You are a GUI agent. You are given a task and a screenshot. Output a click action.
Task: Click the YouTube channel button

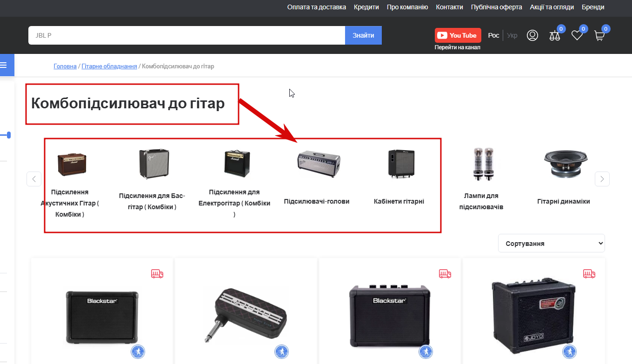(x=458, y=35)
